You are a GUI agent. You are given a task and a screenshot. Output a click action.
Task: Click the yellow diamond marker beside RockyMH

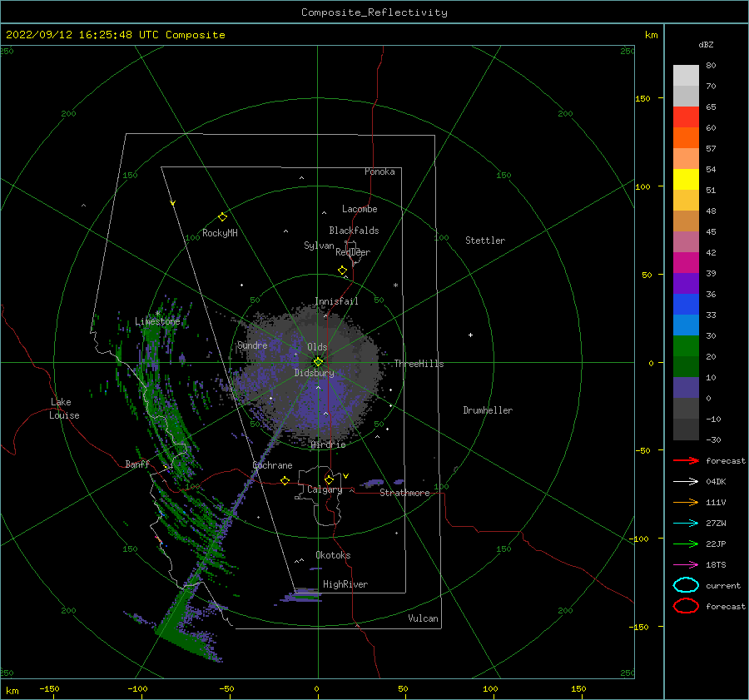(222, 217)
